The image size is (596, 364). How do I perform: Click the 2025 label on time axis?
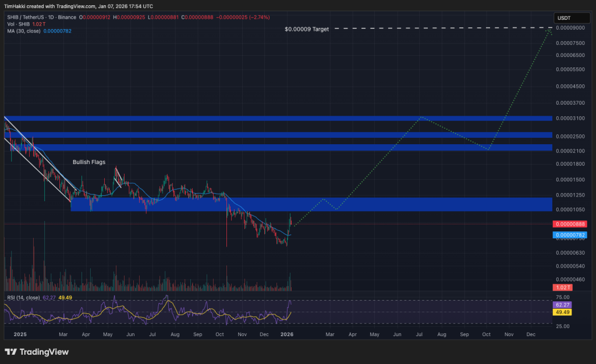tap(20, 334)
